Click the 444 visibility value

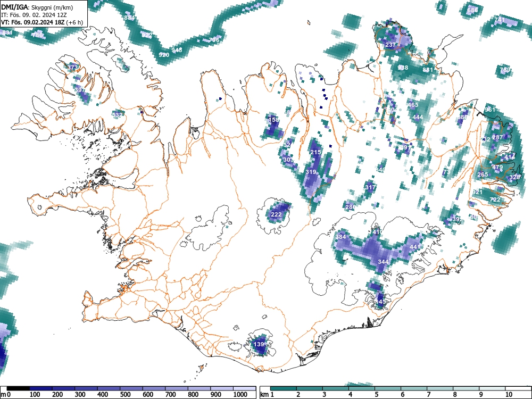[x=418, y=117]
